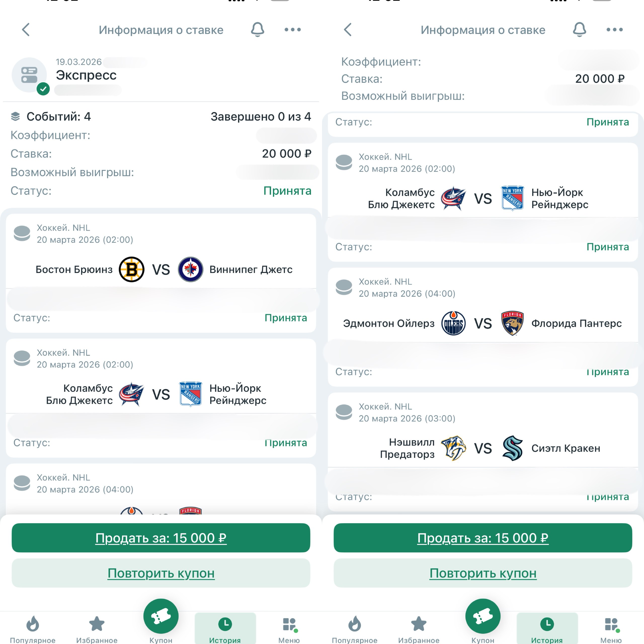This screenshot has width=644, height=644.
Task: Tap back arrow in left screen header
Action: 26,30
